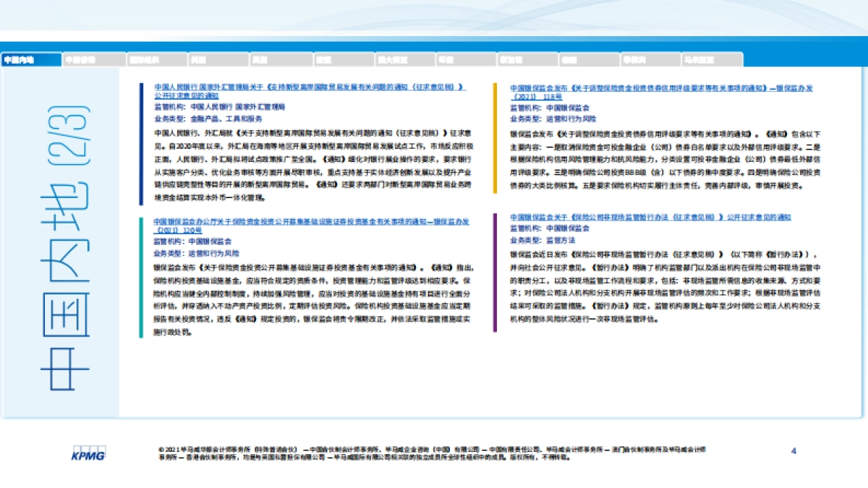This screenshot has width=868, height=488.
Task: Open the 保险公司非现场监管暂行办法 link
Action: [x=651, y=217]
